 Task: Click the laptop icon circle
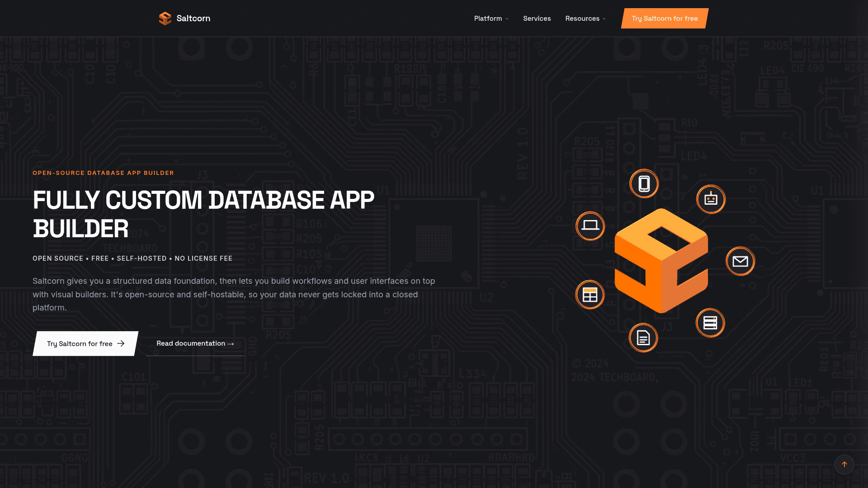pos(590,226)
